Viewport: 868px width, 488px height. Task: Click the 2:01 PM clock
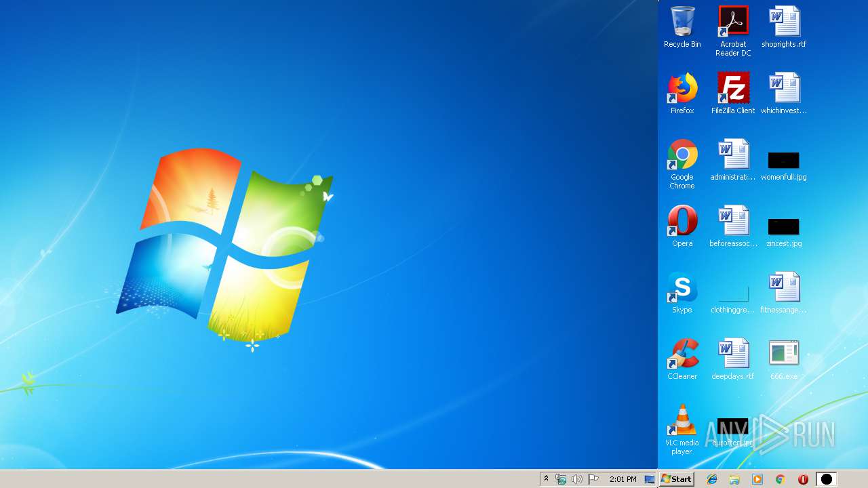click(x=623, y=479)
